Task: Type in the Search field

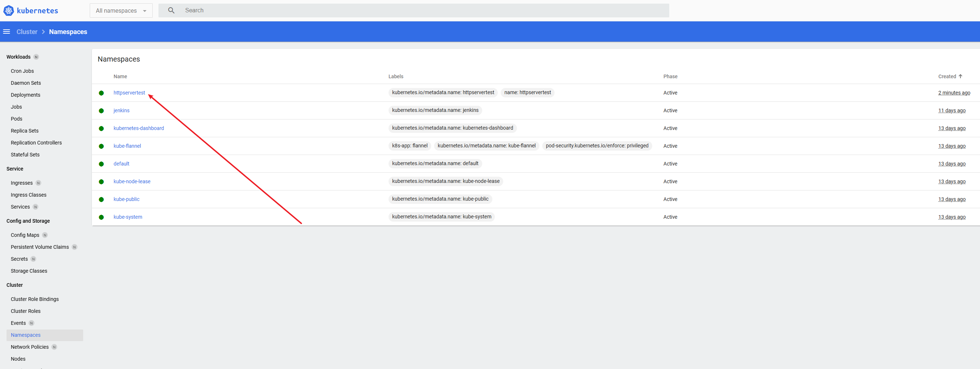Action: [419, 11]
